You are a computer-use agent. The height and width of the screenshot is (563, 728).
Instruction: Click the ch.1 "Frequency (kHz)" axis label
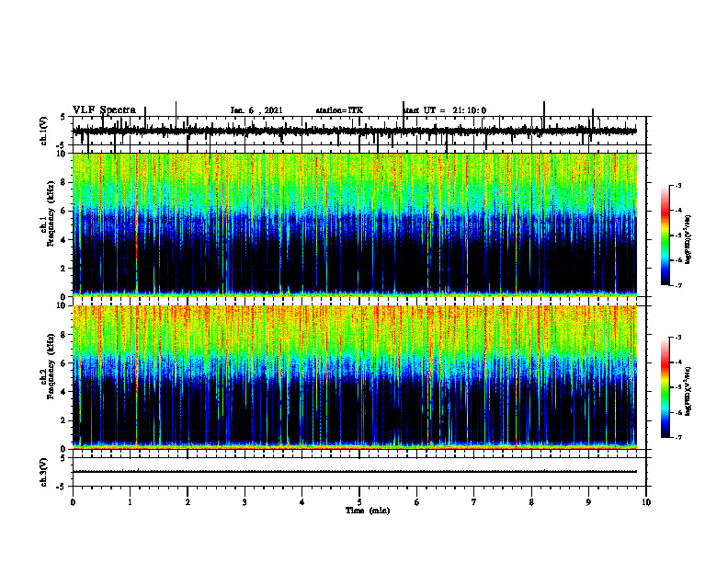(51, 214)
